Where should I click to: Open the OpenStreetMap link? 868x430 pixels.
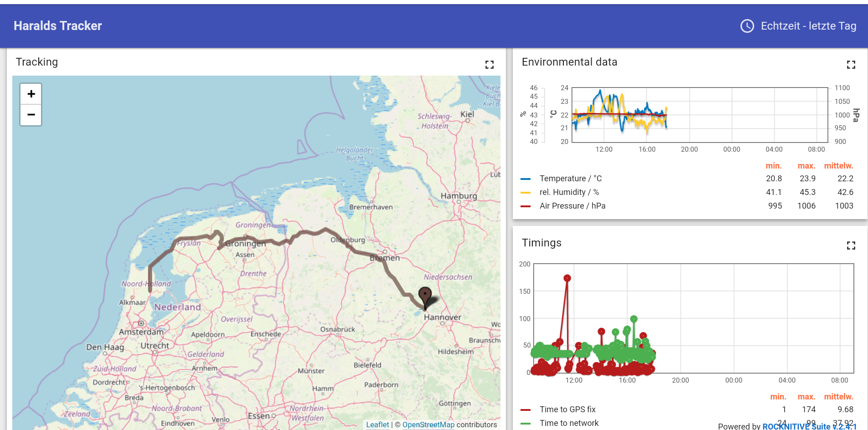[428, 425]
